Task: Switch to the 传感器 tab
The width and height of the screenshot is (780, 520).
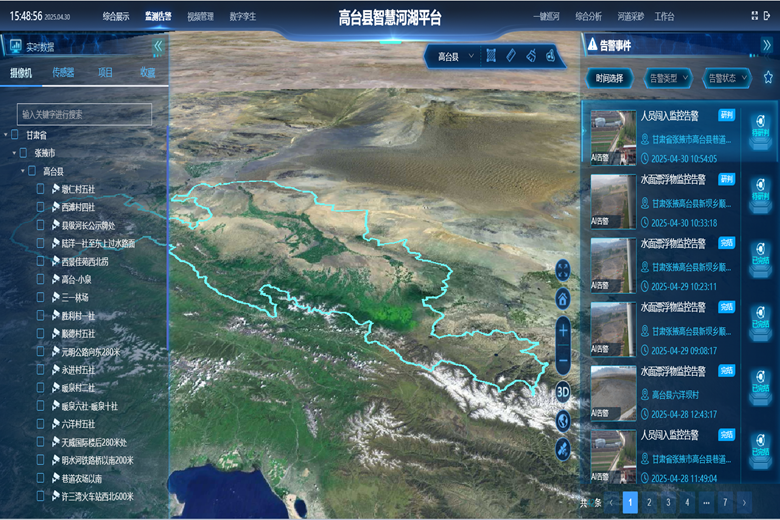Action: (x=63, y=73)
